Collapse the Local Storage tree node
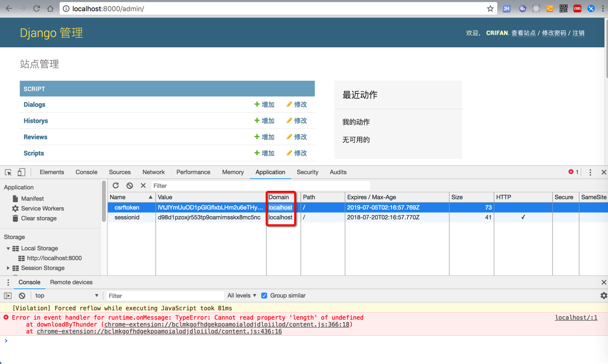Screen dimensions: 608x364 [x=8, y=248]
